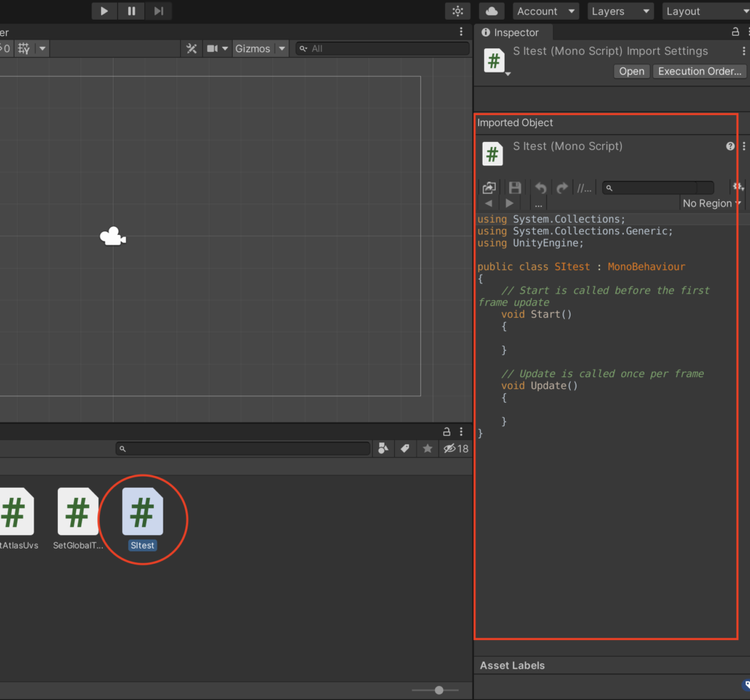Open the No Region dropdown
The image size is (750, 700).
[x=710, y=203]
